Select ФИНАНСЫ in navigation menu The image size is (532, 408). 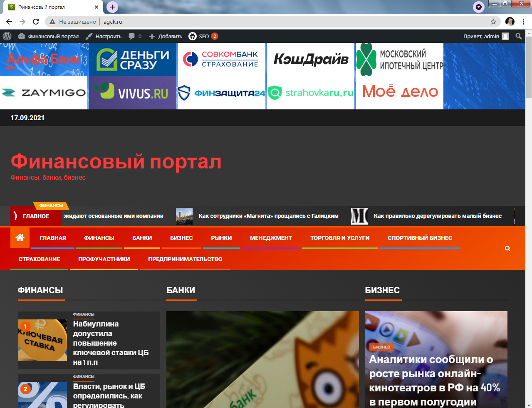point(99,238)
